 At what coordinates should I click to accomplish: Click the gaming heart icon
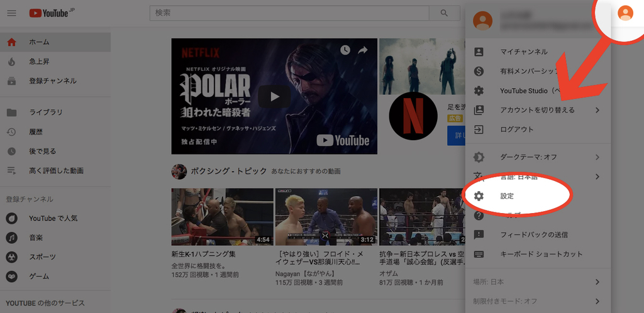(x=11, y=277)
